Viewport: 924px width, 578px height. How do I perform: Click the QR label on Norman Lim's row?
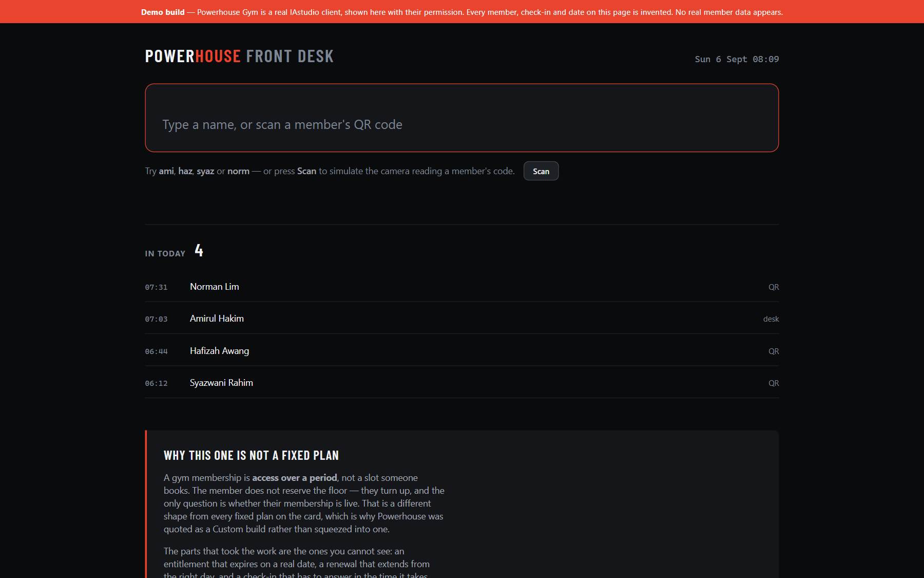(774, 287)
